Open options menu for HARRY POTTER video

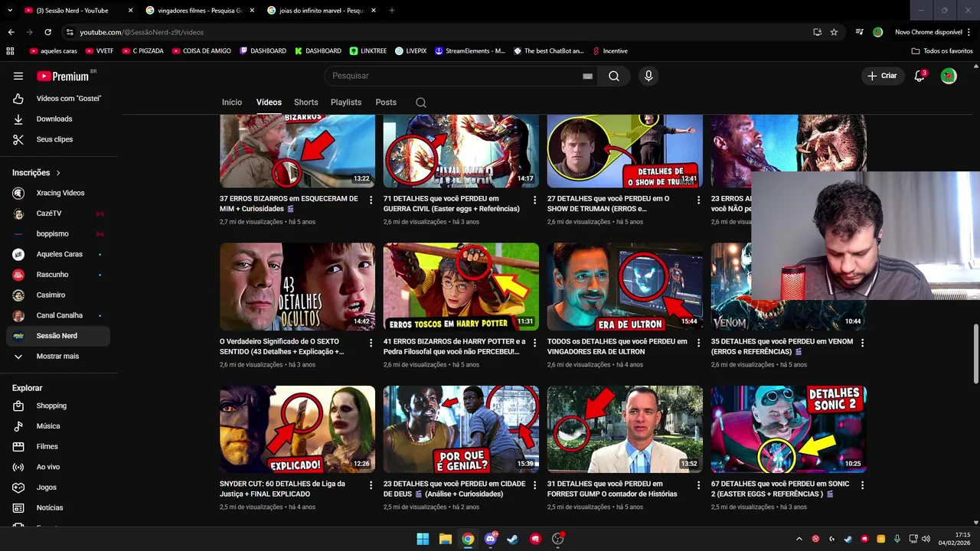coord(535,343)
